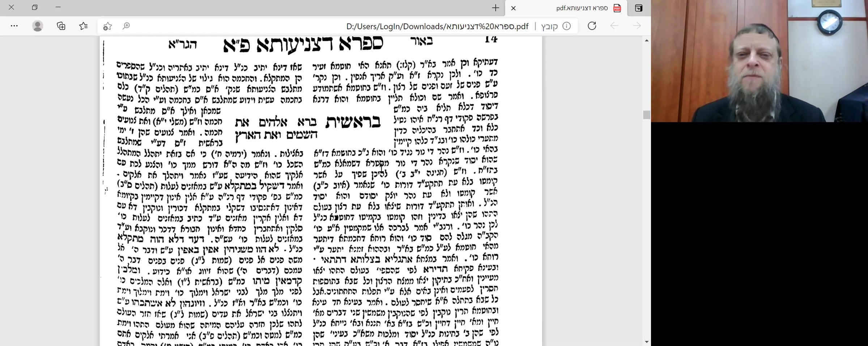868x346 pixels.
Task: Open the Collections panel
Action: point(61,26)
